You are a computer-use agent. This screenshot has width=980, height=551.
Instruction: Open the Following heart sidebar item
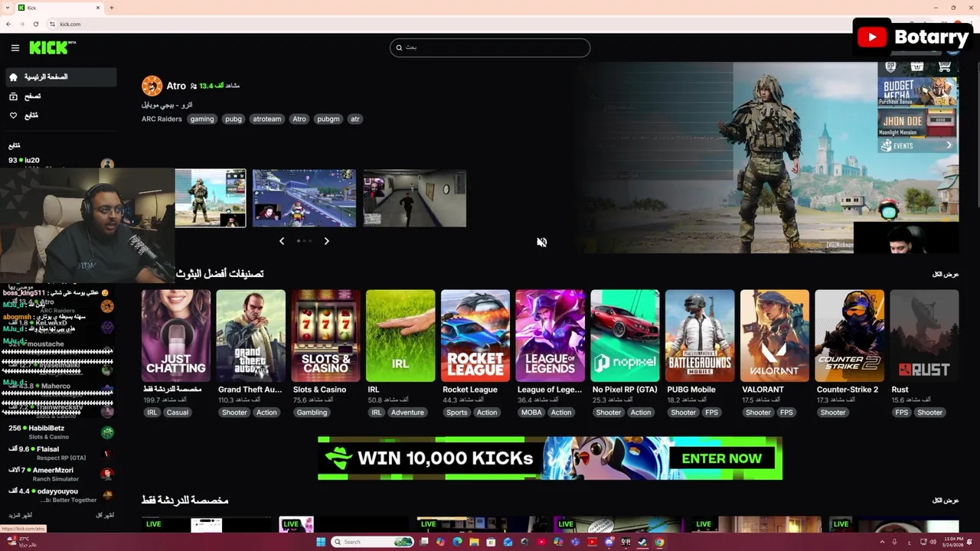(60, 116)
